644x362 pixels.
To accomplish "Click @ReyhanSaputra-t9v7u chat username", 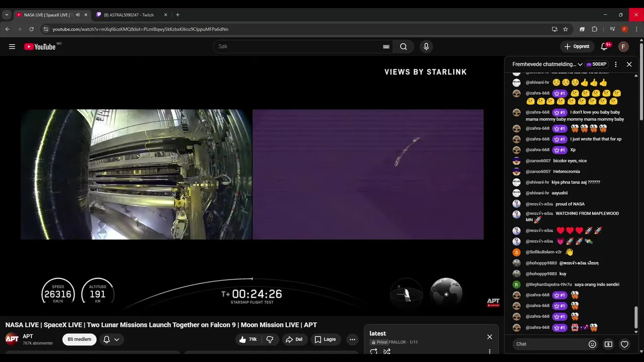I will pos(548,285).
